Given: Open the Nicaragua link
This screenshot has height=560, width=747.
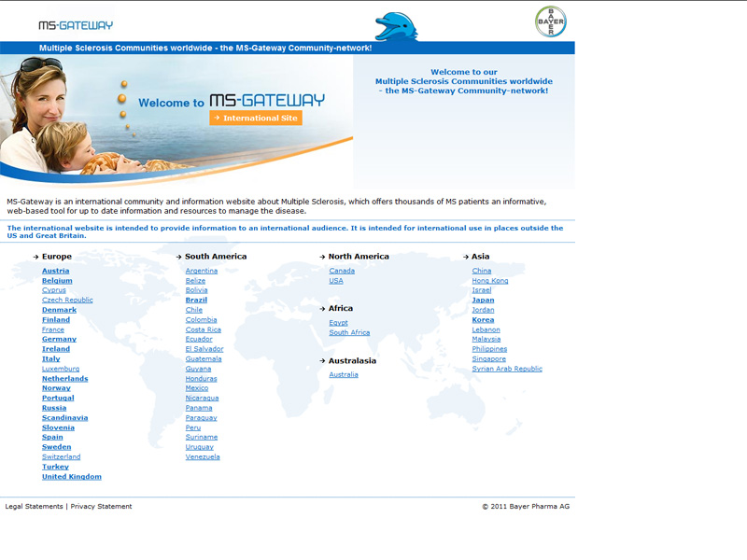Looking at the screenshot, I should coord(202,399).
